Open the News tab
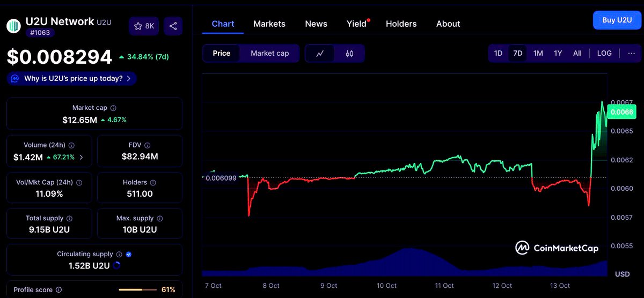The width and height of the screenshot is (644, 298). click(x=316, y=24)
